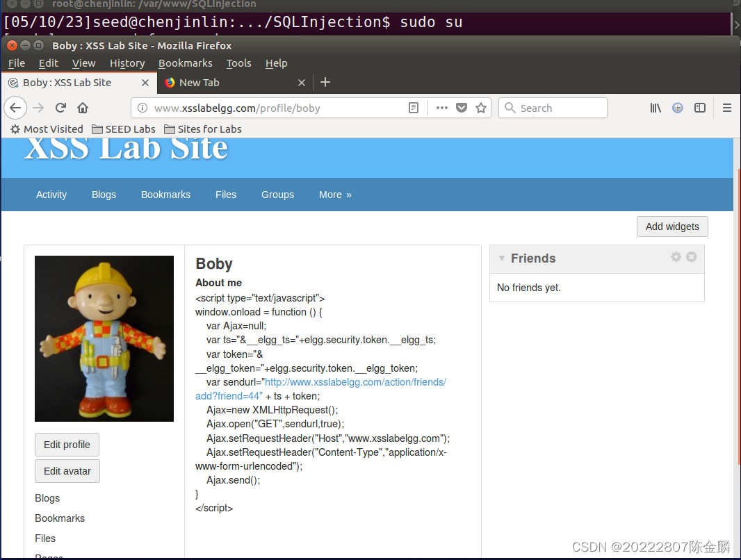The image size is (741, 560).
Task: Show sidebars icon in toolbar
Action: coord(700,108)
